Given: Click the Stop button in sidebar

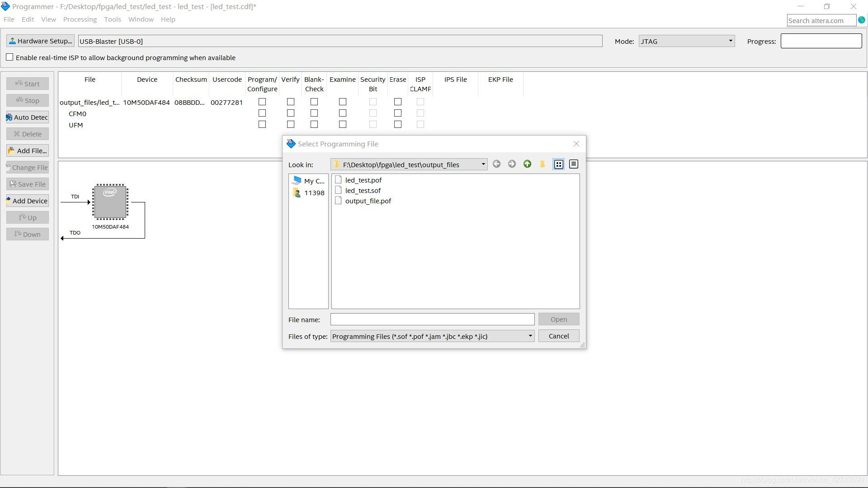Looking at the screenshot, I should (28, 100).
